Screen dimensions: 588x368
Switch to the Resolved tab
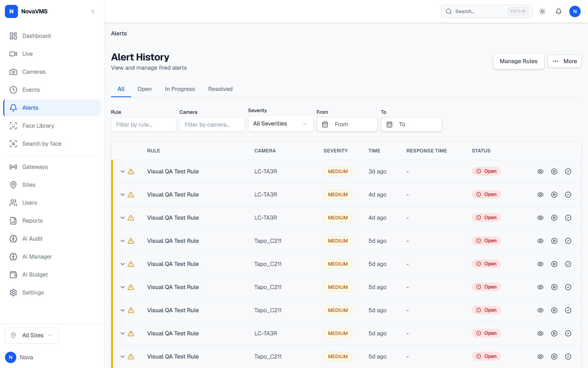(x=220, y=89)
